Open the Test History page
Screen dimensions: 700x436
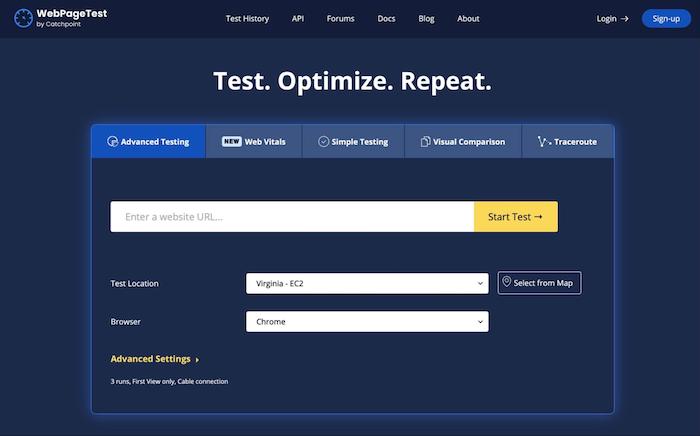pyautogui.click(x=247, y=19)
